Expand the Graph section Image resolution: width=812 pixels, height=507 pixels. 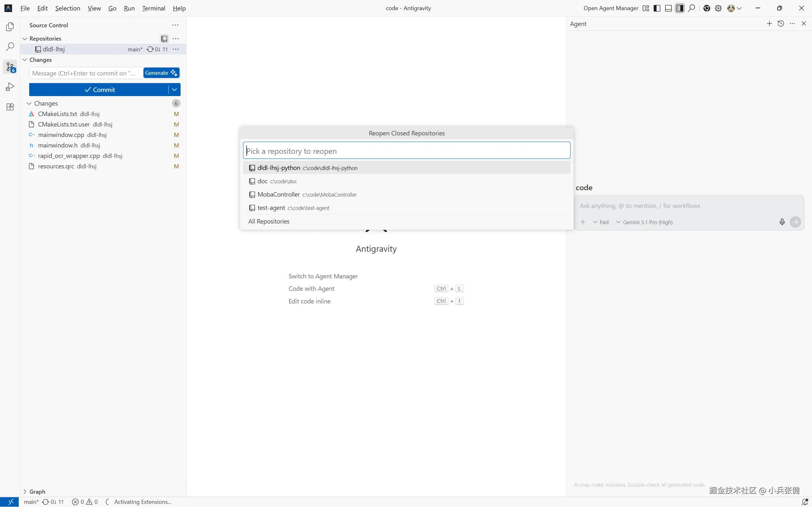point(37,491)
